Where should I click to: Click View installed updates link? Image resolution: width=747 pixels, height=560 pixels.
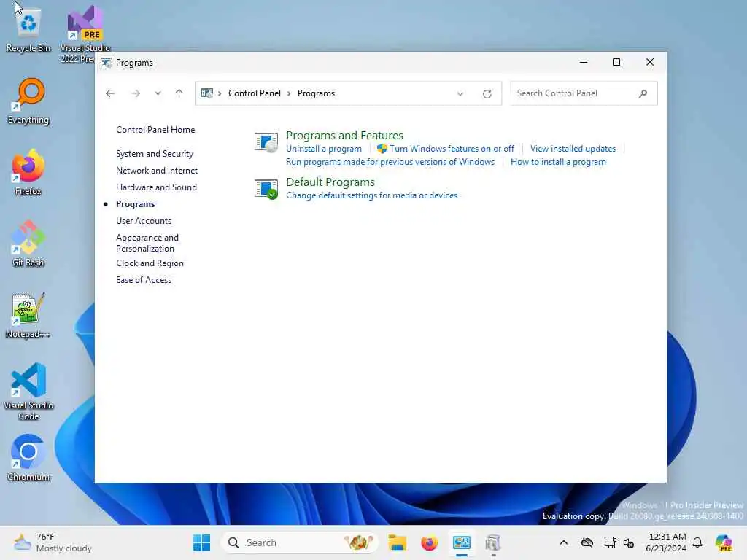(x=573, y=149)
